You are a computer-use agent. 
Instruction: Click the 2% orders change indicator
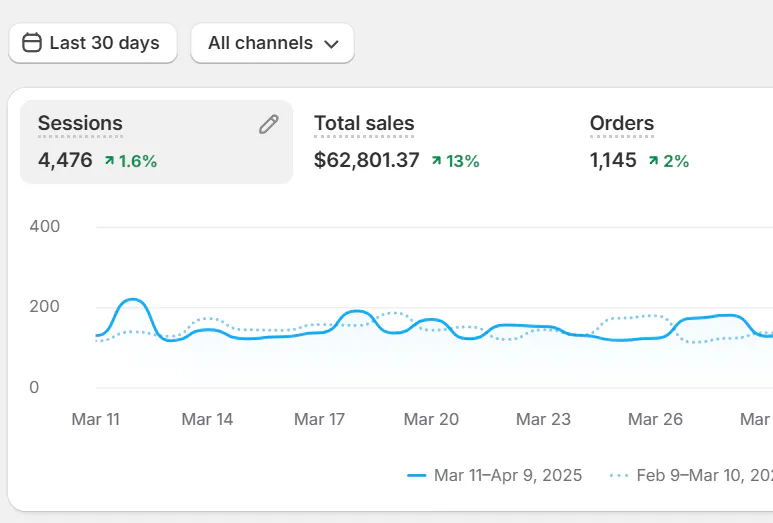pyautogui.click(x=668, y=161)
